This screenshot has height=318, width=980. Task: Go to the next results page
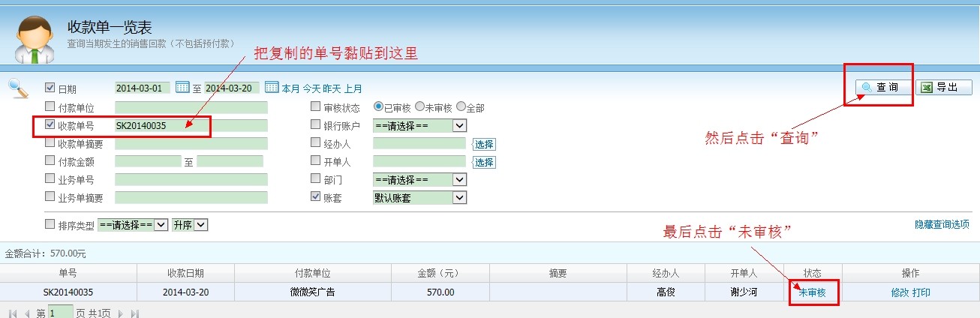coord(120,313)
